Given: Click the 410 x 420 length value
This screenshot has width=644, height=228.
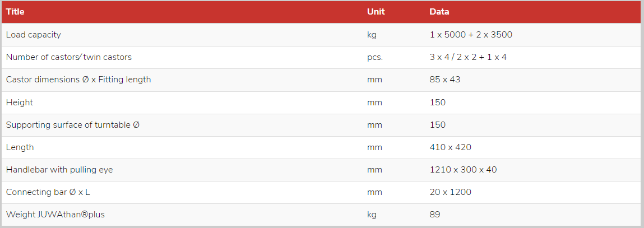Looking at the screenshot, I should click(450, 147).
